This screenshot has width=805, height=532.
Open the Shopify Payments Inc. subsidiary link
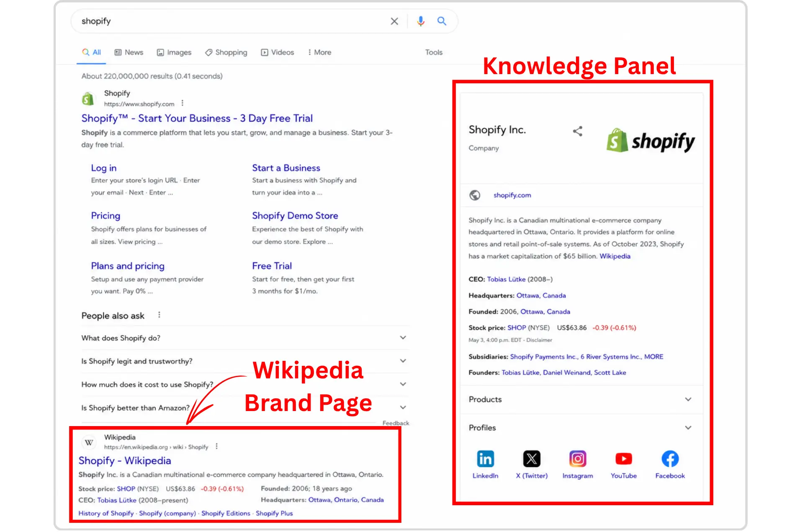click(x=543, y=357)
